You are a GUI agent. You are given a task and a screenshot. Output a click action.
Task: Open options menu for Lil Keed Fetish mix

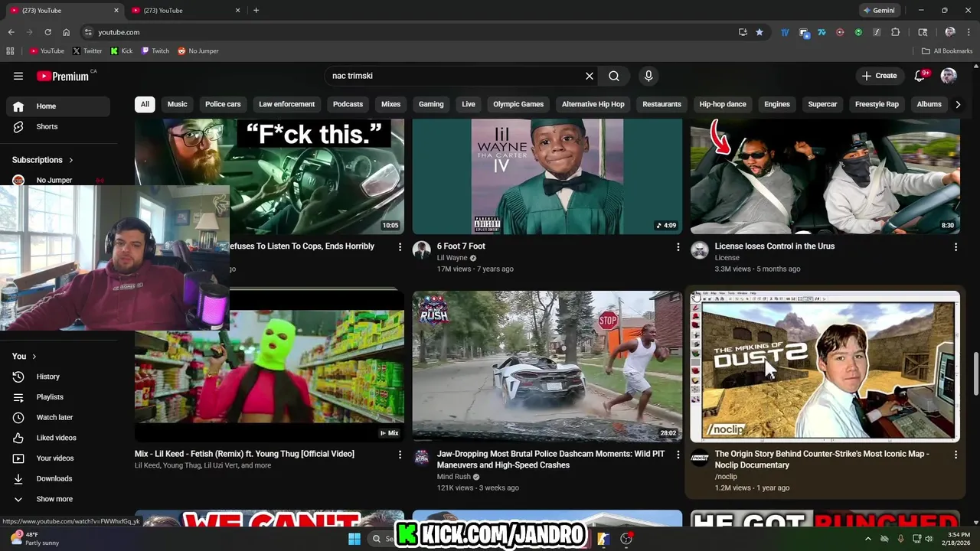400,455
